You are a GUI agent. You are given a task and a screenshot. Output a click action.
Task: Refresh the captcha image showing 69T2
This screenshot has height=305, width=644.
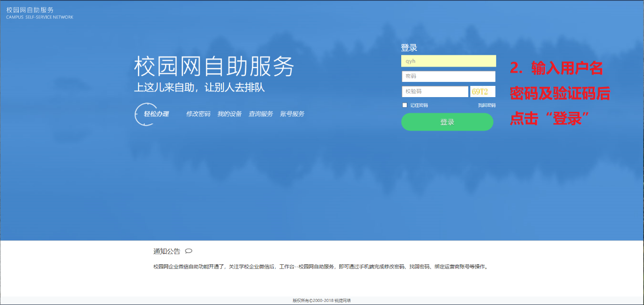coord(482,91)
